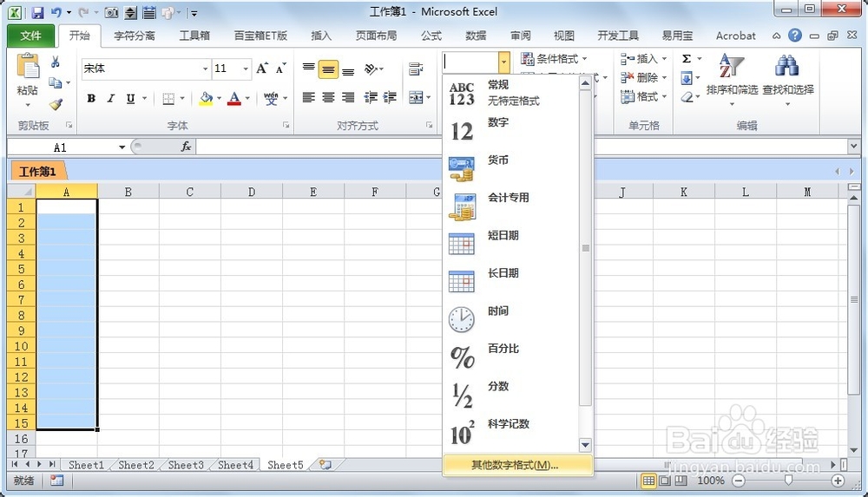Switch to the 开发工具 ribbon tab

[x=618, y=36]
